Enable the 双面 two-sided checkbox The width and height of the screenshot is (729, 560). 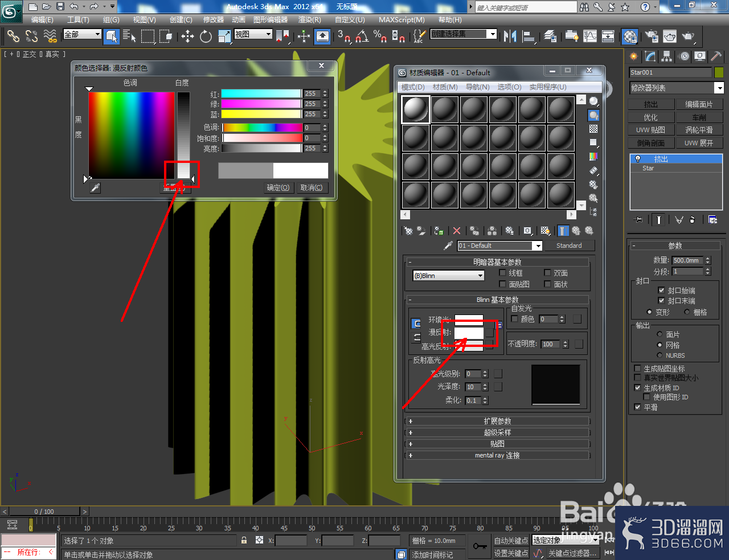547,273
